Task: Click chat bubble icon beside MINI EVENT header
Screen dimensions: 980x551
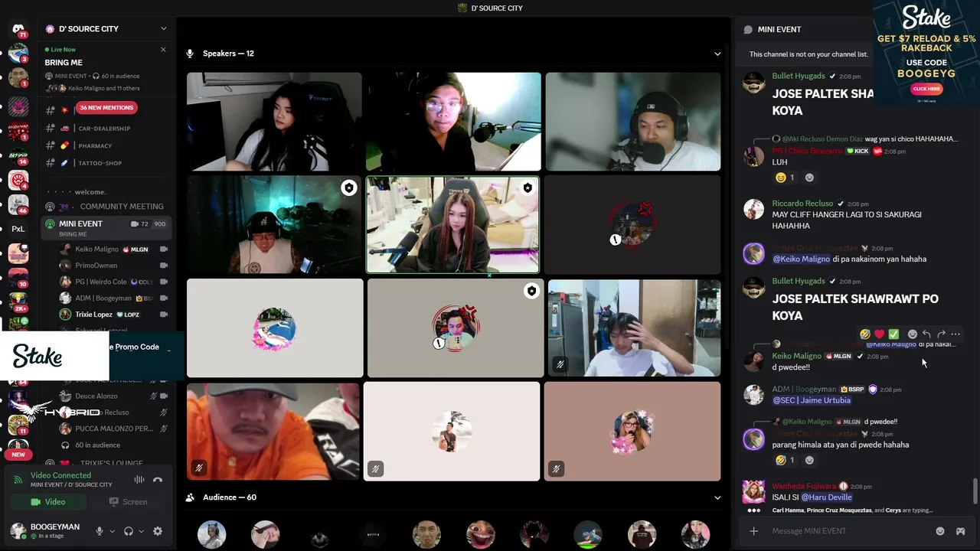Action: coord(748,29)
